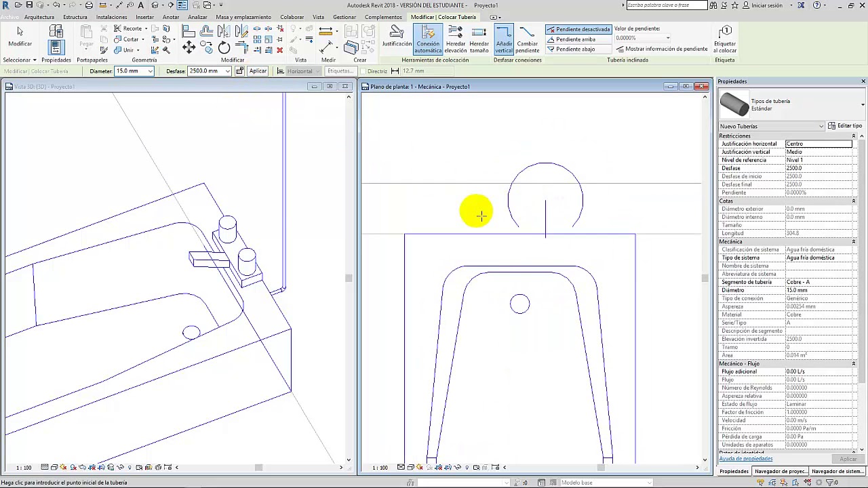Open the Desfase dropdown in options bar

[228, 71]
